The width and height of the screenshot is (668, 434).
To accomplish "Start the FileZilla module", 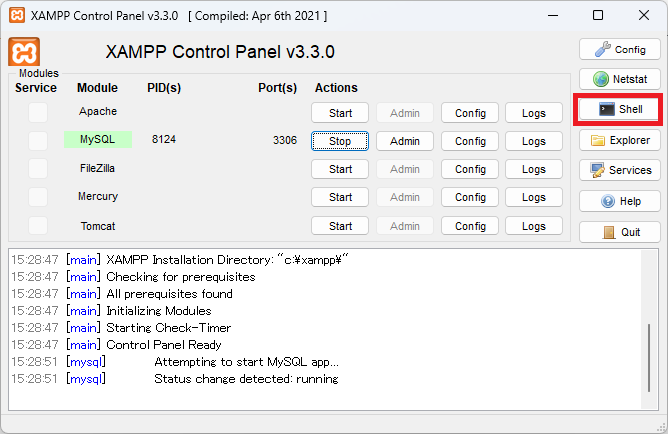I will coord(340,169).
